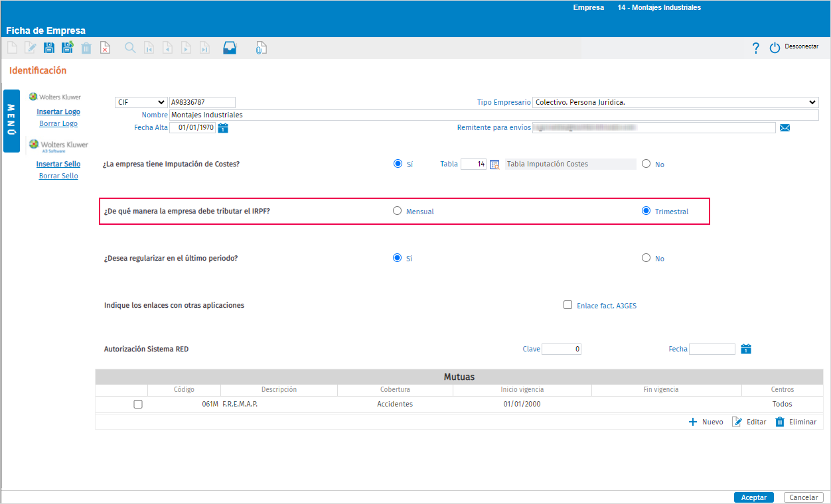Choose Trimestral IRPF taxation
This screenshot has width=831, height=504.
pos(646,211)
